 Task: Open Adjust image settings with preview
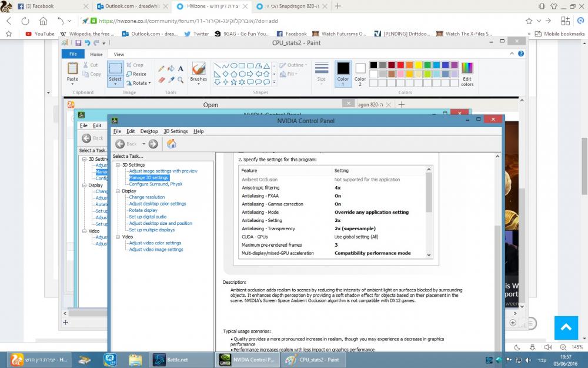(x=163, y=171)
